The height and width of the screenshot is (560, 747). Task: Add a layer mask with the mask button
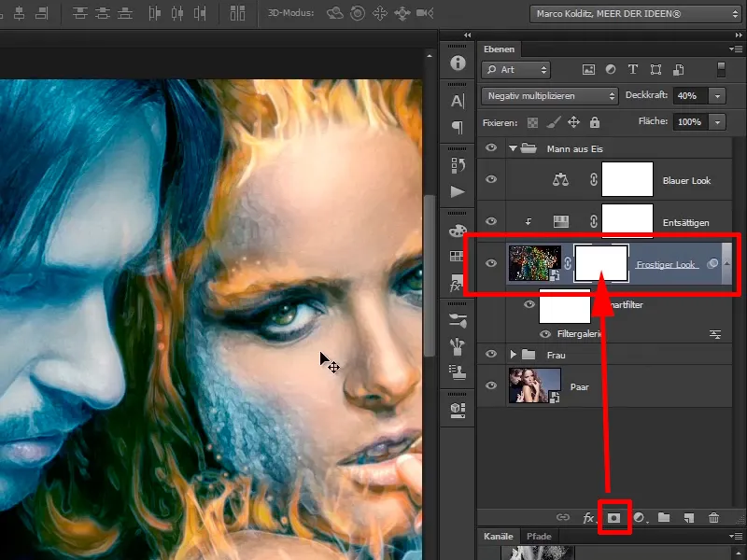click(614, 518)
